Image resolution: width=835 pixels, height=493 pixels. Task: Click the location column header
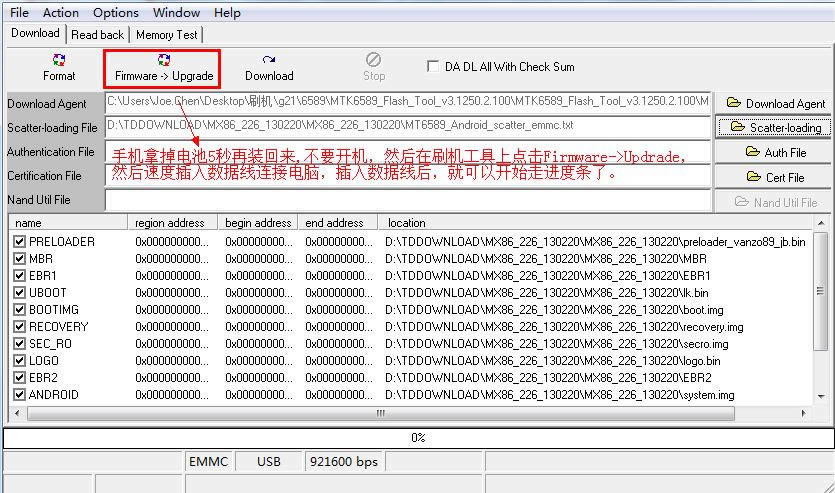tap(407, 222)
